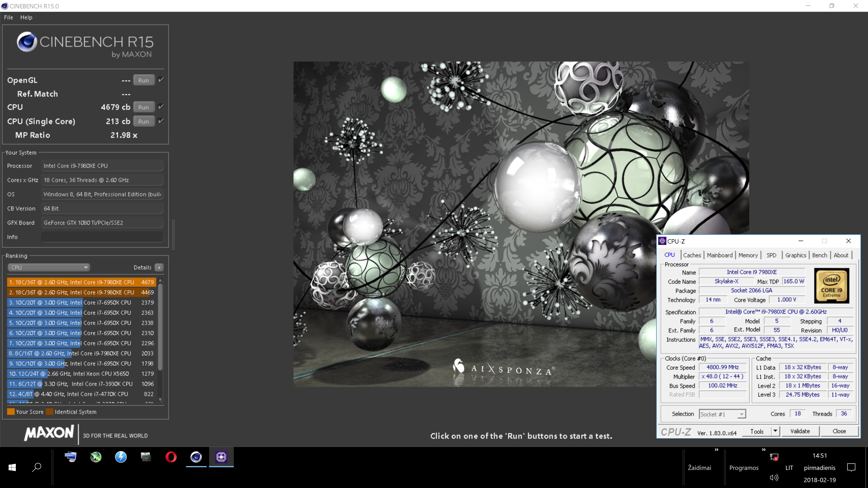Click network status tray icon
This screenshot has height=488, width=868.
774,457
